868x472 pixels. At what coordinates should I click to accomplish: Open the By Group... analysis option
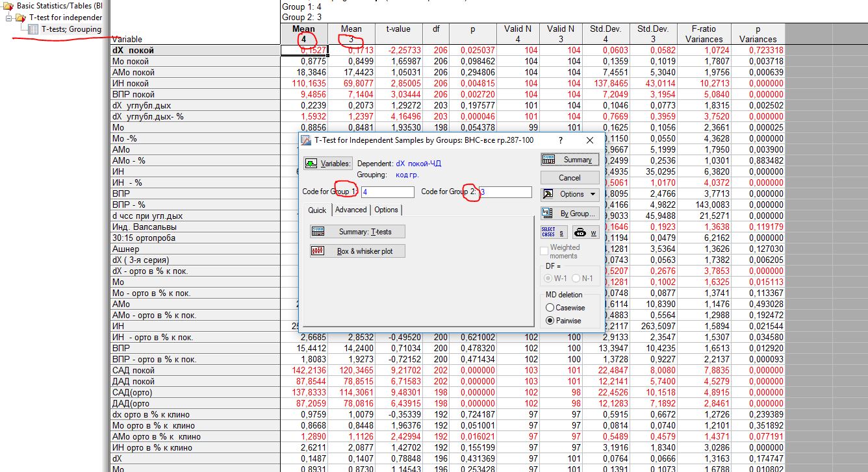(x=570, y=213)
